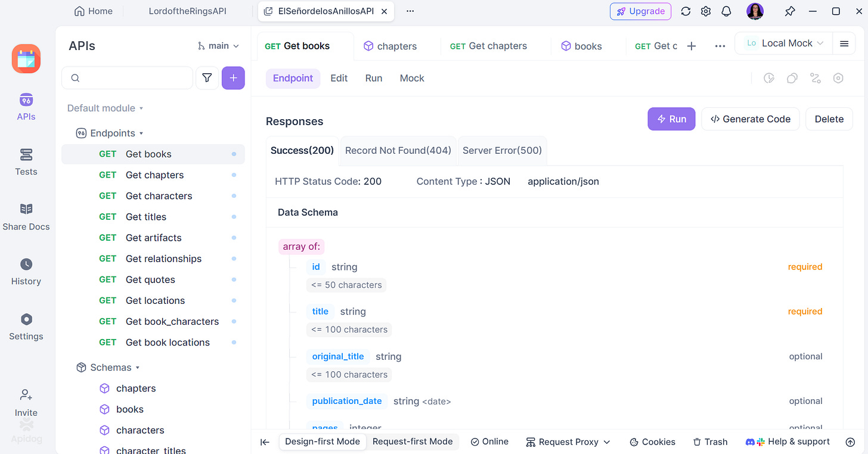The image size is (868, 454).
Task: Expand the Default module dropdown
Action: 105,108
